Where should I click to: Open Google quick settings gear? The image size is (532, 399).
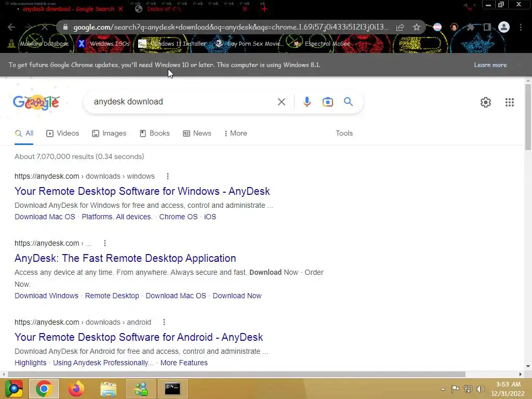coord(486,102)
